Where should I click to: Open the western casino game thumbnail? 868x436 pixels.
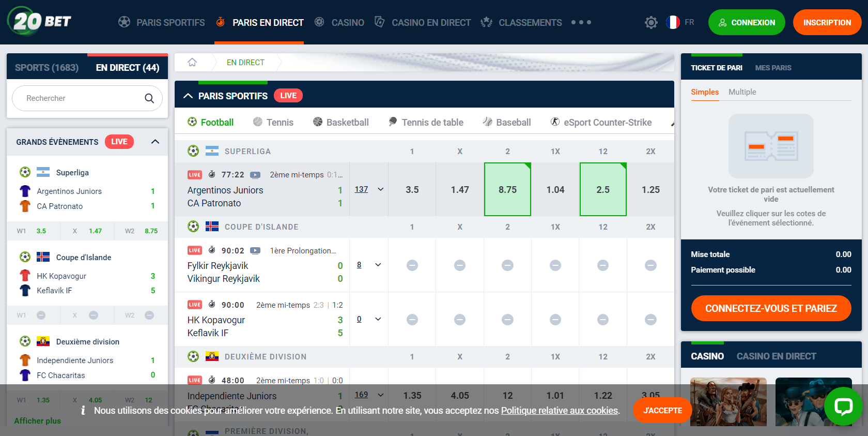(x=729, y=402)
